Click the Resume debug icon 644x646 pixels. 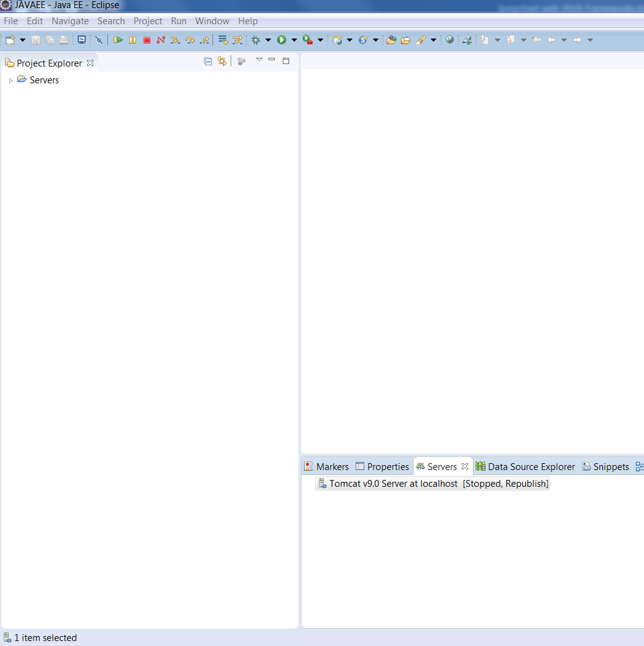click(x=118, y=40)
